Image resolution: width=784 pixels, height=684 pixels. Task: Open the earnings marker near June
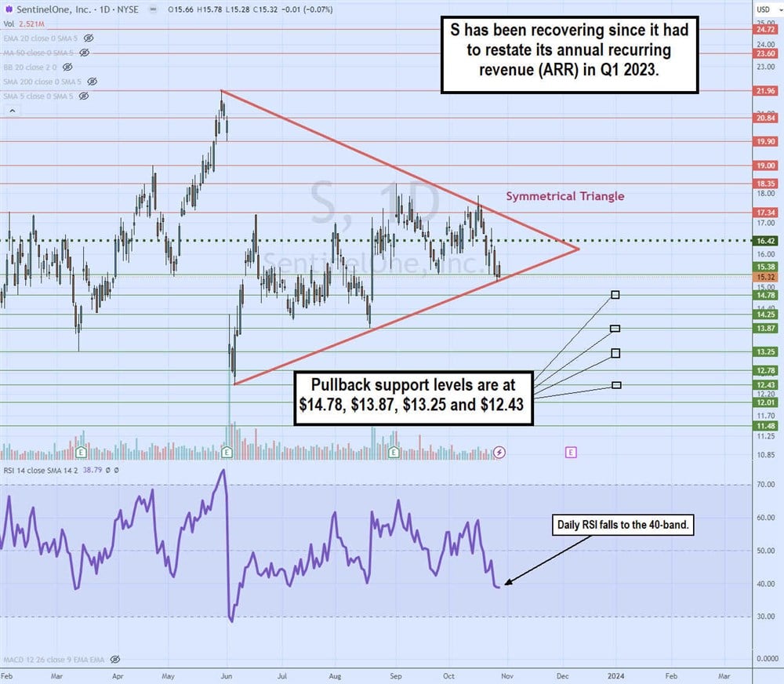[227, 453]
